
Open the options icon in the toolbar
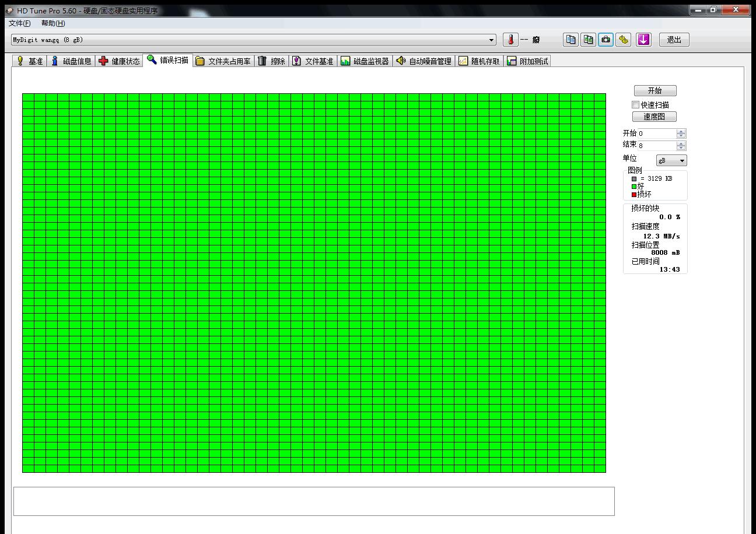(x=624, y=40)
